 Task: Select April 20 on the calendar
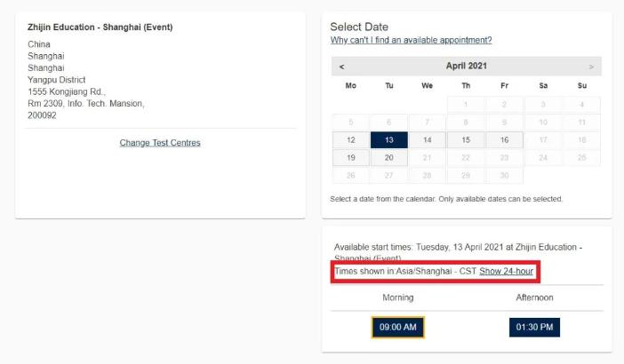point(389,158)
